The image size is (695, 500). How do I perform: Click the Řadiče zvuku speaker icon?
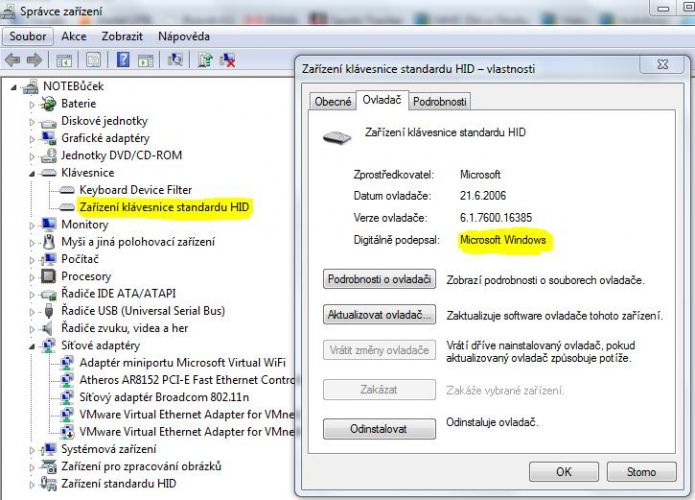tap(48, 328)
